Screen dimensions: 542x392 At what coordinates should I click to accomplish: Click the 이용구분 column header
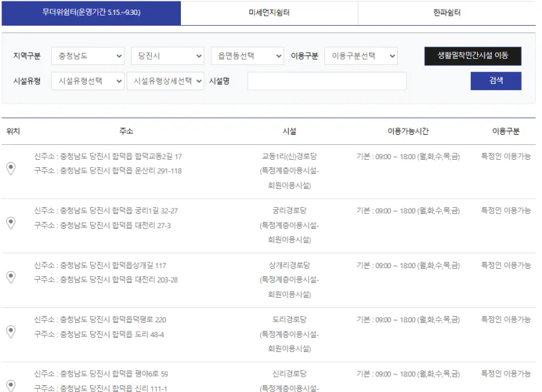tap(506, 131)
